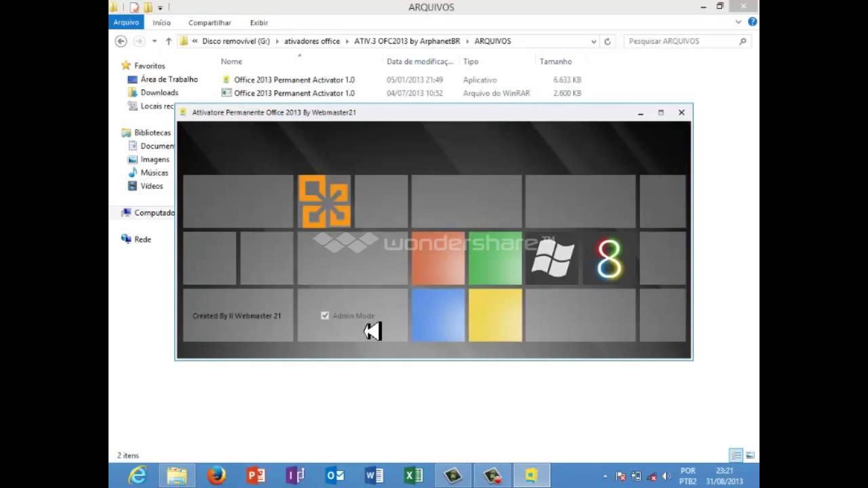The width and height of the screenshot is (868, 488).
Task: Click the blue color tile
Action: click(x=438, y=315)
